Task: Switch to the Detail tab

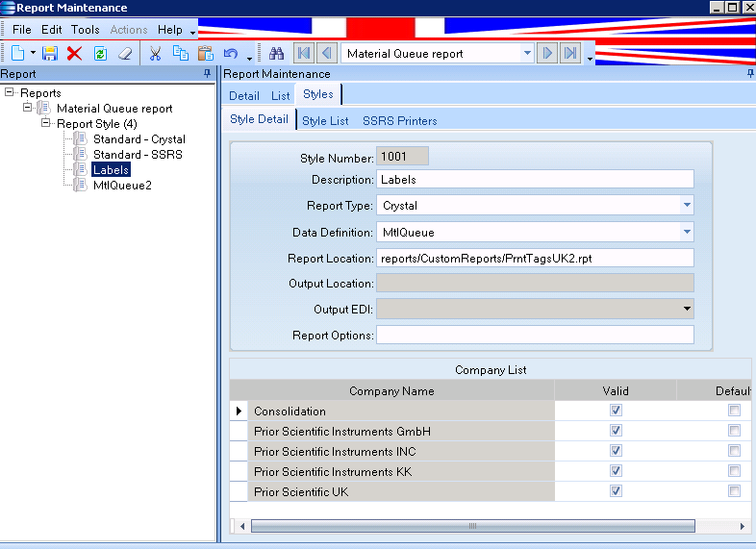Action: coord(244,96)
